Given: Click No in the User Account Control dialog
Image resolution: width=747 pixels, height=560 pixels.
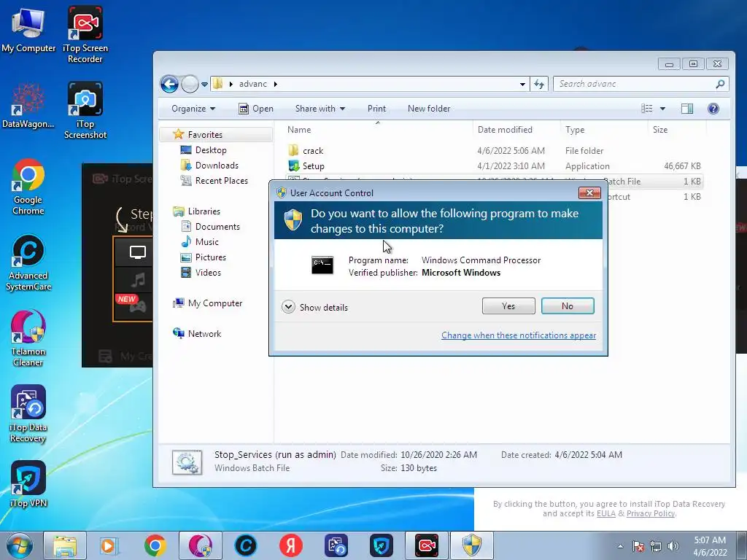Looking at the screenshot, I should [x=568, y=306].
